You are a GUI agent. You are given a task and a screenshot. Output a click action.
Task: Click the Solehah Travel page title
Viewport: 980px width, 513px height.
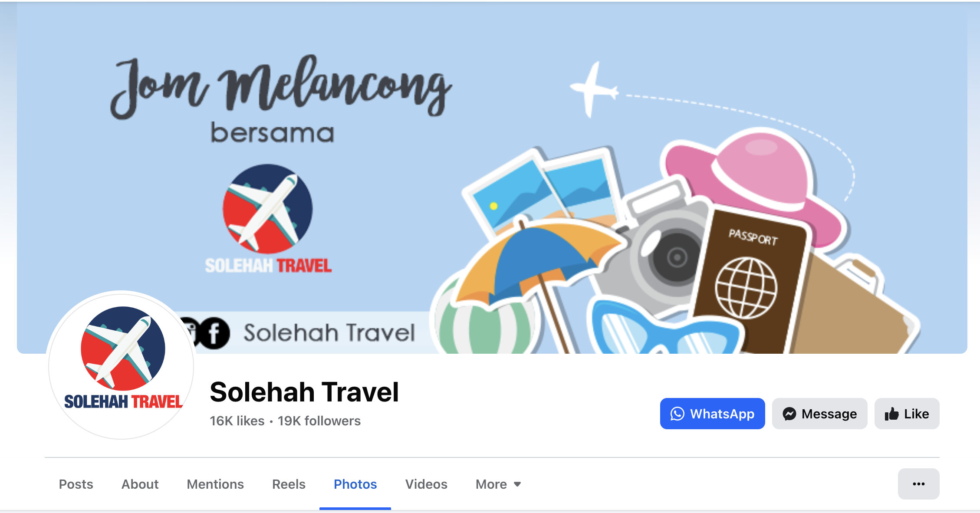(x=304, y=392)
